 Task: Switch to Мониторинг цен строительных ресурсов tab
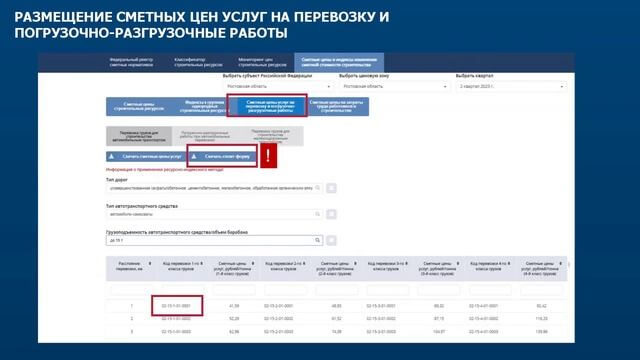pyautogui.click(x=262, y=62)
